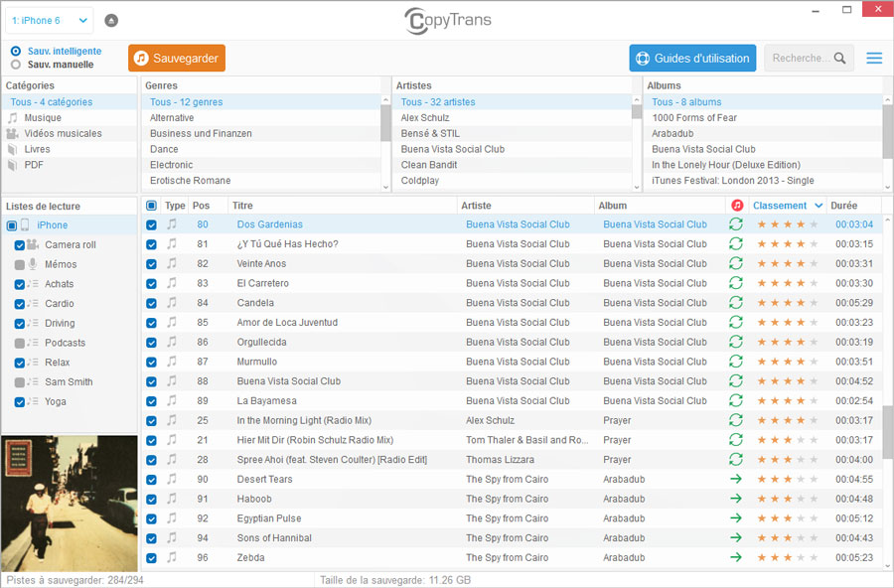Select Tous - 32 artistes
Viewport: 894px width, 588px height.
(x=512, y=102)
